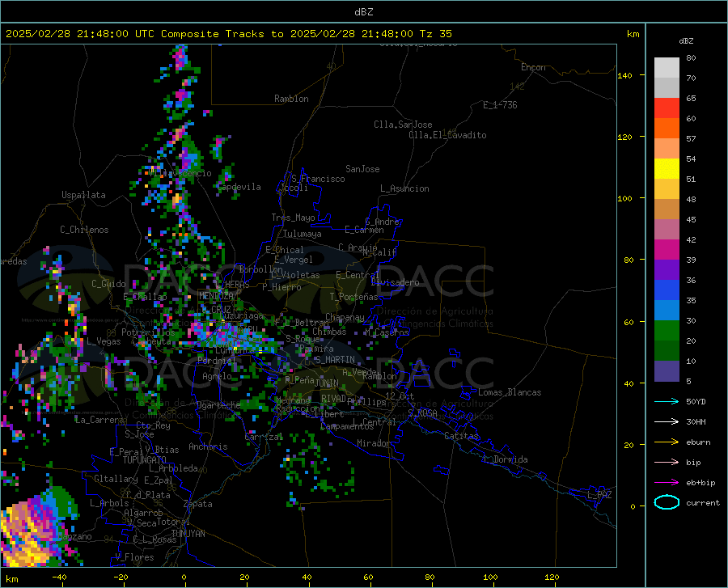
Task: Click the '30HM' legend label
Action: click(696, 422)
